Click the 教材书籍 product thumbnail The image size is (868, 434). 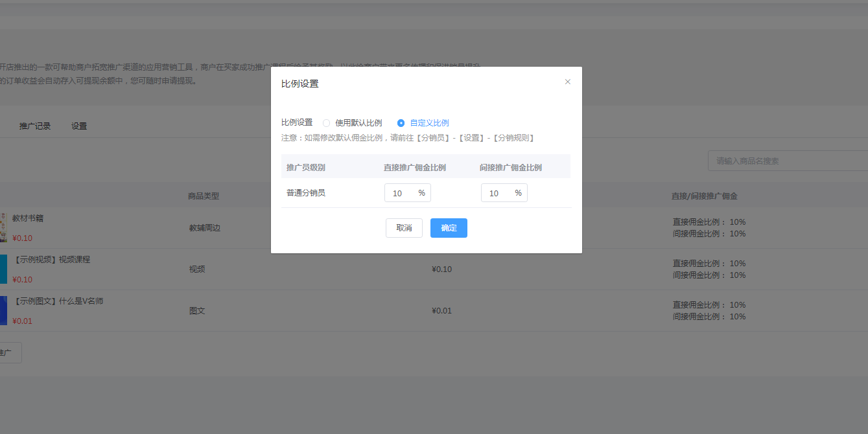(3, 227)
